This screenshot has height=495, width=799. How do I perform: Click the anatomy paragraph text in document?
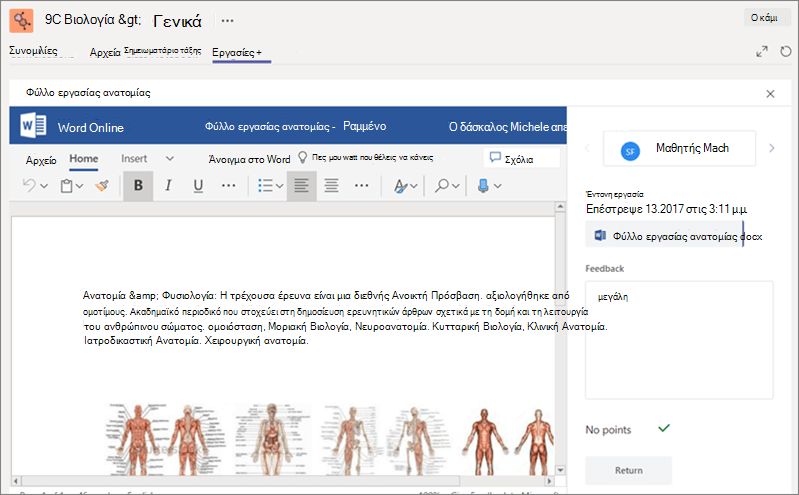click(x=345, y=318)
